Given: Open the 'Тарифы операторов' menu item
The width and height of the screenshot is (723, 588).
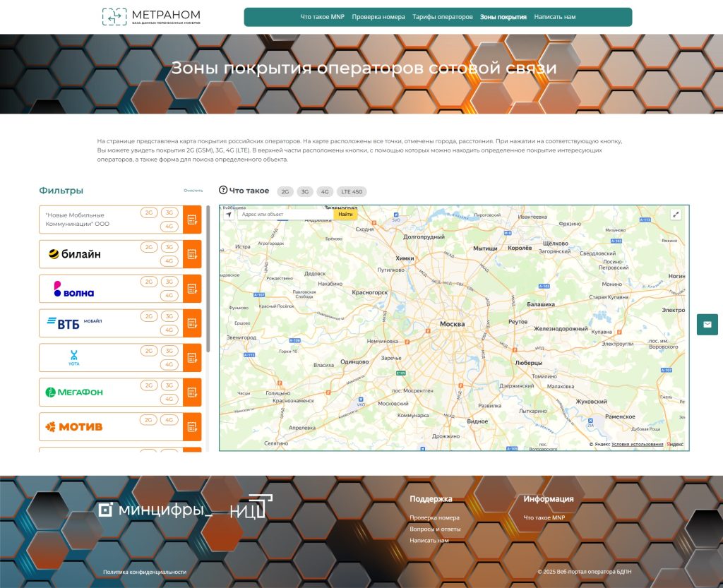Looking at the screenshot, I should (x=443, y=17).
